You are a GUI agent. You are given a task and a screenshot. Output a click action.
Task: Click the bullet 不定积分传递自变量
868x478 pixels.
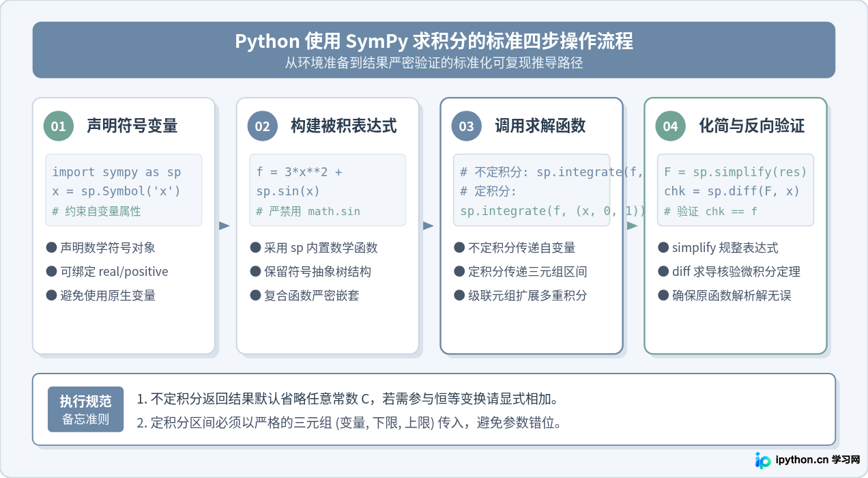tap(515, 248)
